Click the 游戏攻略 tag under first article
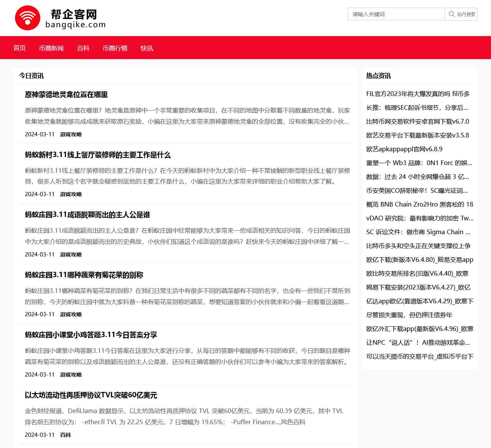Image resolution: width=491 pixels, height=448 pixels. click(x=70, y=134)
